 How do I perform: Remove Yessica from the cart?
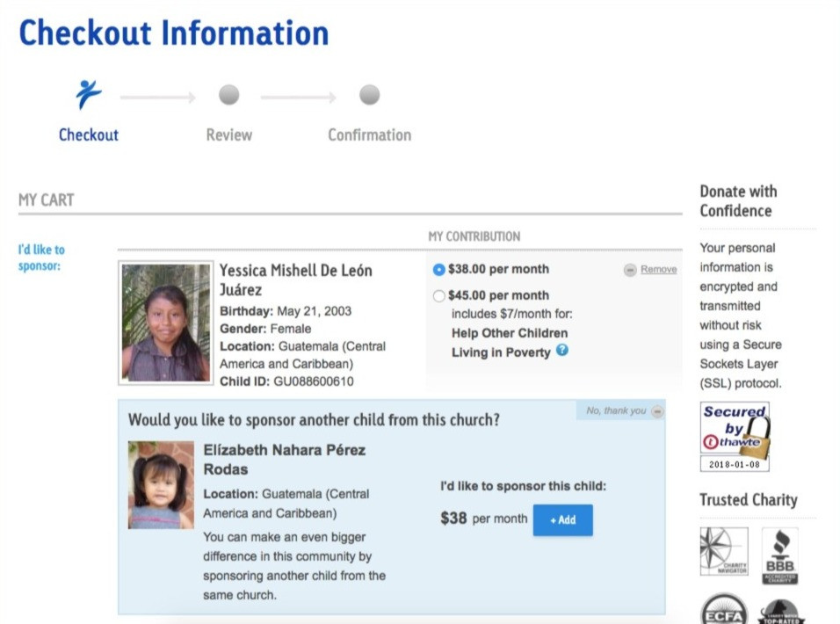click(x=657, y=270)
